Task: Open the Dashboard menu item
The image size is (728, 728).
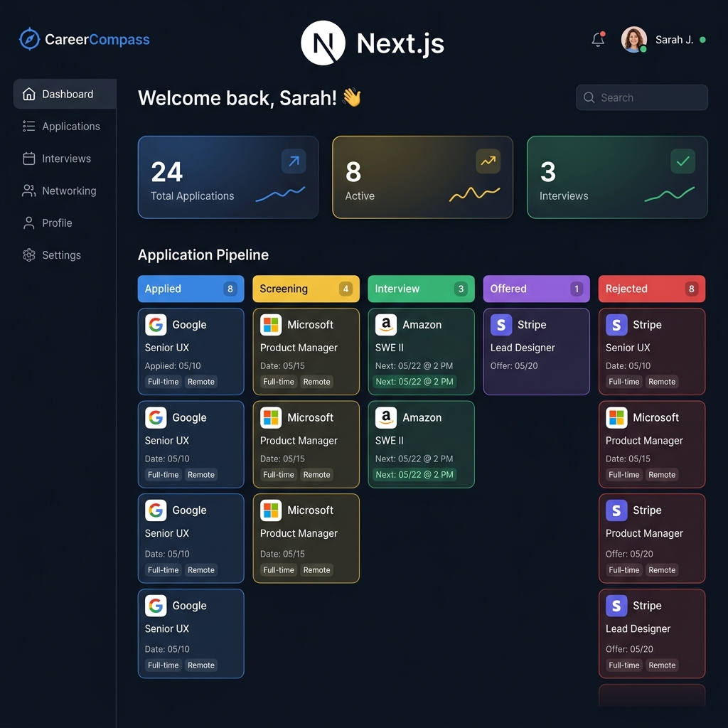Action: pyautogui.click(x=65, y=94)
